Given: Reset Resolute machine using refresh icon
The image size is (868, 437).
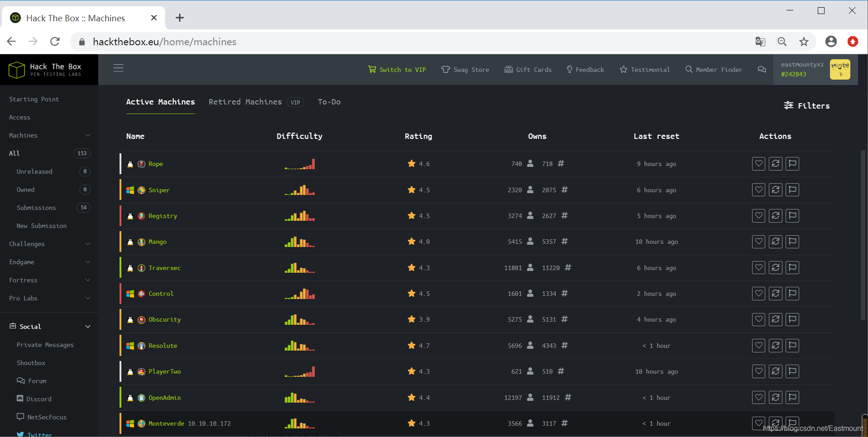Looking at the screenshot, I should pyautogui.click(x=775, y=346).
